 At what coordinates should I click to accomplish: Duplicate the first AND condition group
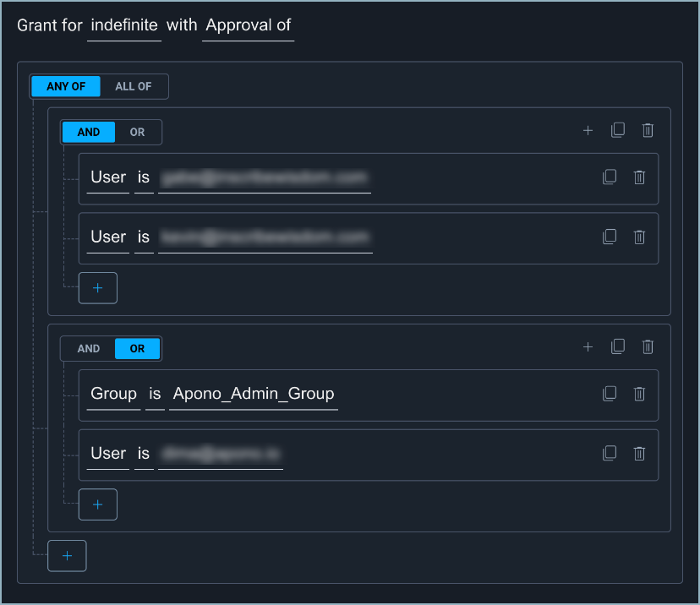[x=618, y=130]
